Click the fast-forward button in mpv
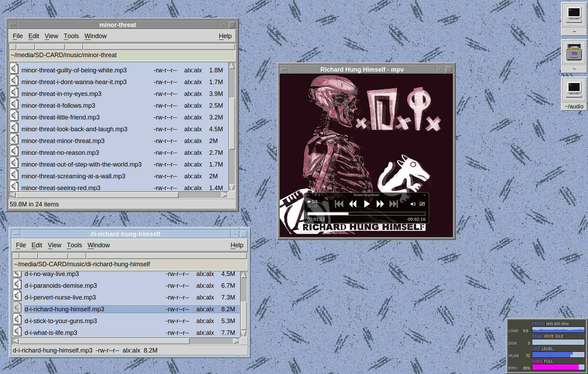The height and width of the screenshot is (374, 588). click(380, 204)
